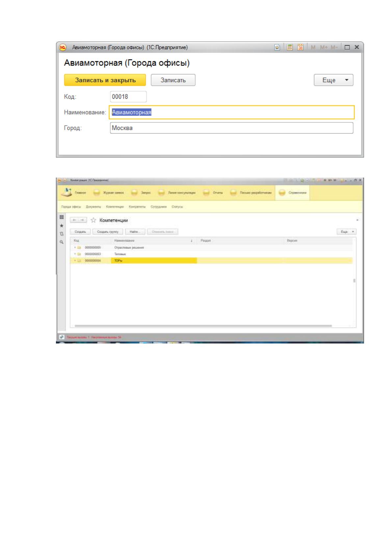Viewport: 392px width, 554px height.
Task: Open History icon in the left sidebar
Action: (x=61, y=234)
